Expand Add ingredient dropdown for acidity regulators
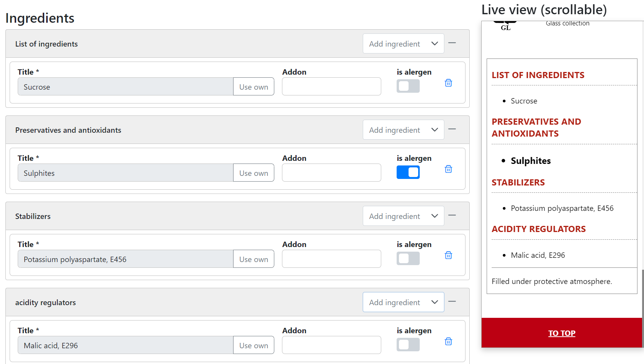Viewport: 644px width, 364px height. pyautogui.click(x=403, y=302)
